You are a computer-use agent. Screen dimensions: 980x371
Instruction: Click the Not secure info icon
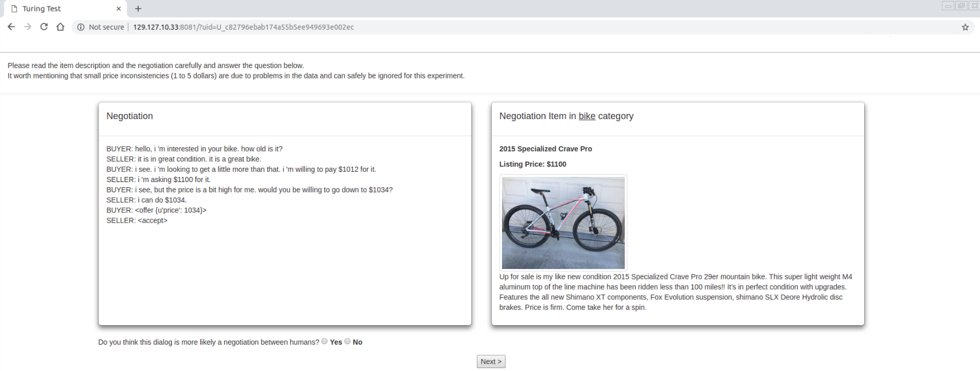[81, 27]
